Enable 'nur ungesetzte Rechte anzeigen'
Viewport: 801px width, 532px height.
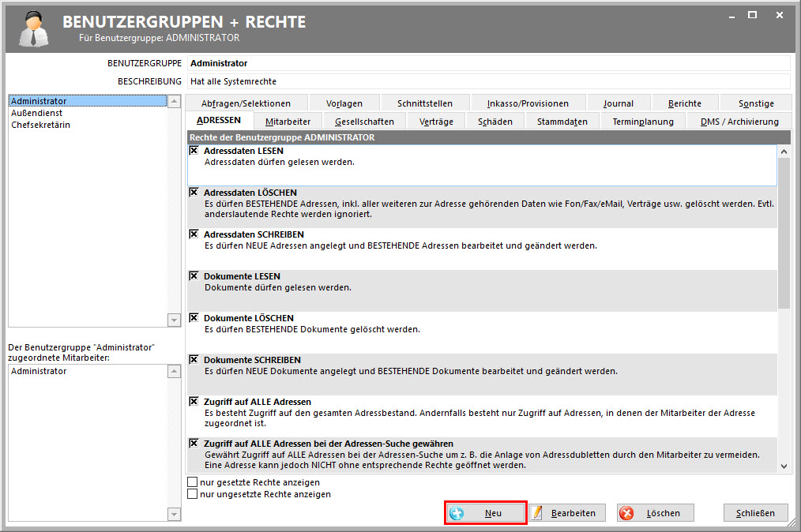[193, 494]
